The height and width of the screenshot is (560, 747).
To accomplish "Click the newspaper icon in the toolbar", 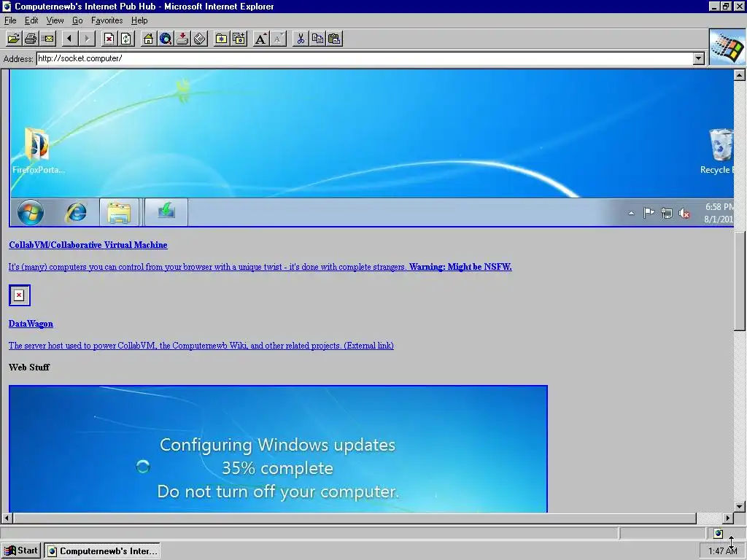I will tap(200, 39).
